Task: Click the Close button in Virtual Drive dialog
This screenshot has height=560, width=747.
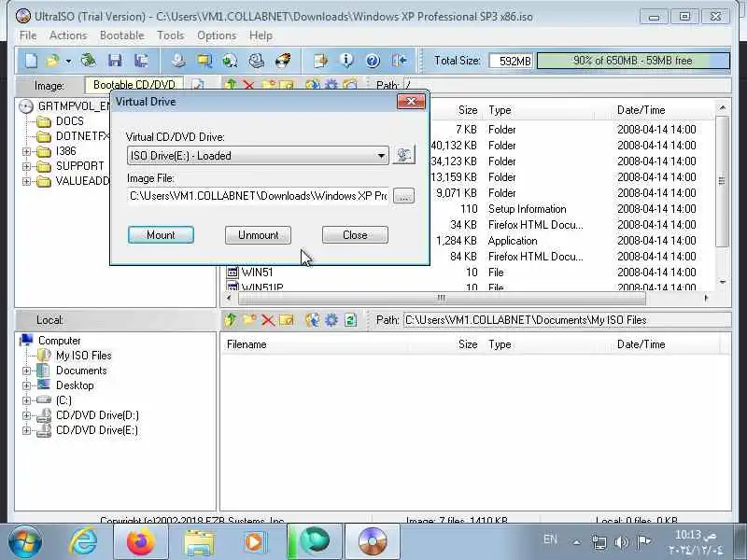Action: click(355, 235)
